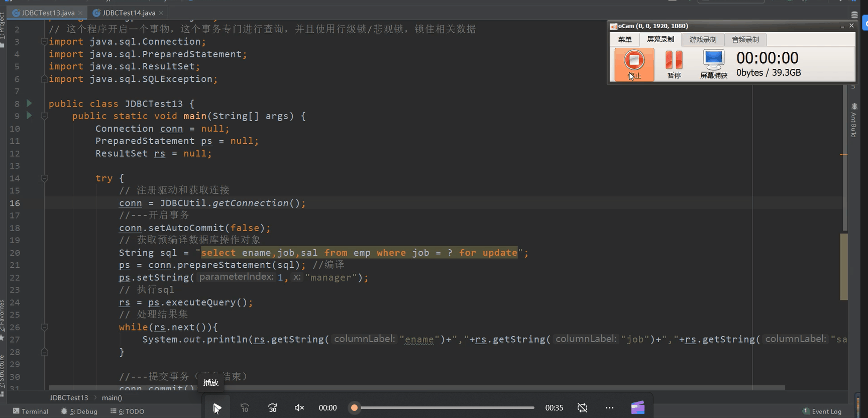
Task: Collapse the imports fold end at line 6
Action: click(x=44, y=79)
